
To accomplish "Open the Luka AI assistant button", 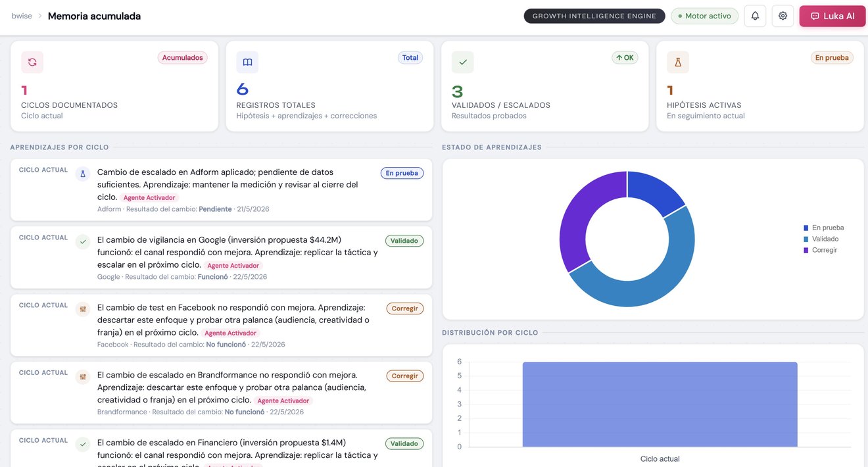I will [x=832, y=16].
